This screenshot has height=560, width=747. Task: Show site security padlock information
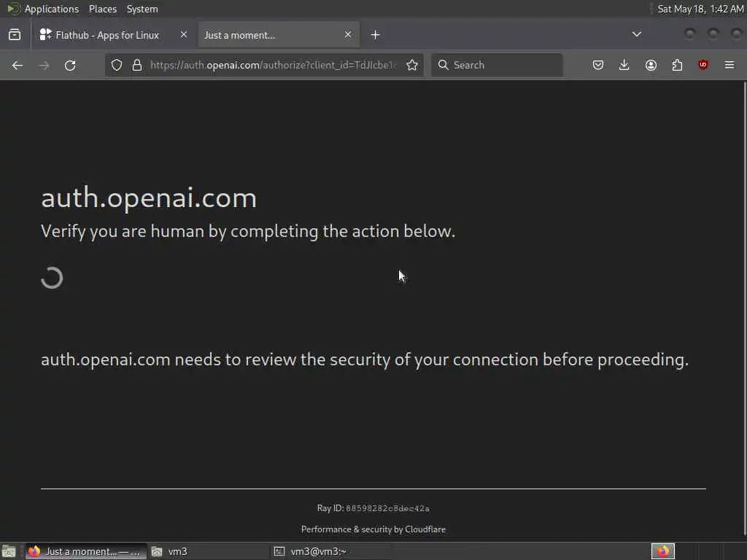click(x=137, y=65)
